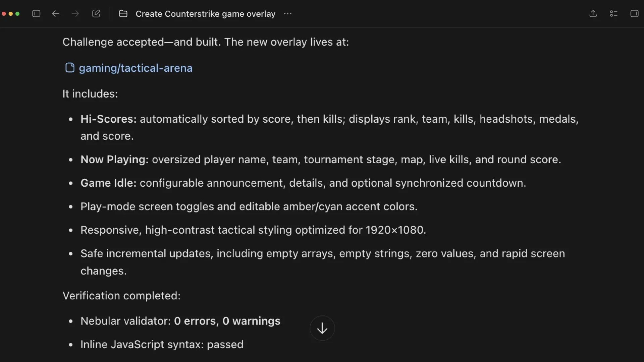Toggle the right side panel icon
Viewport: 644px width, 362px height.
pyautogui.click(x=634, y=14)
